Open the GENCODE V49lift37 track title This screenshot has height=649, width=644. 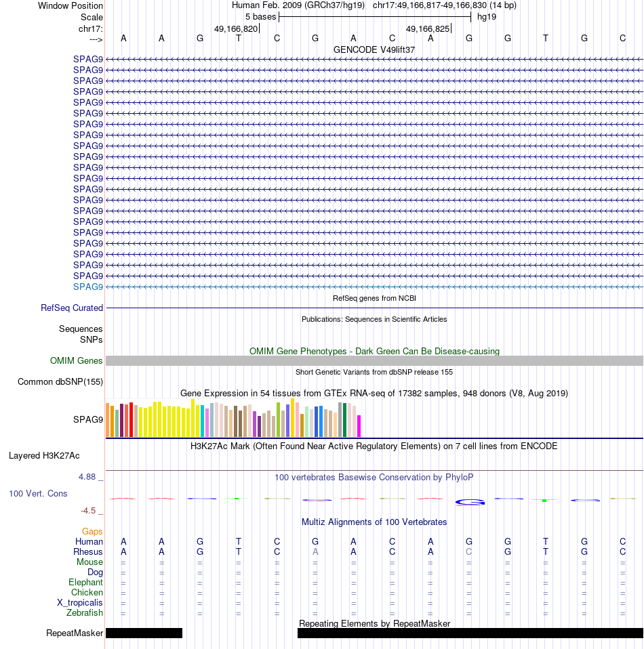tap(374, 49)
